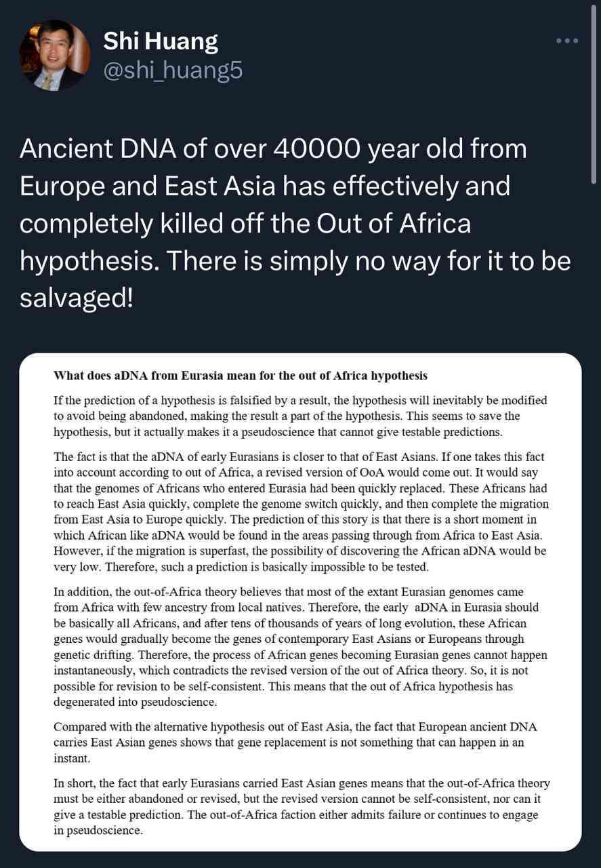
Task: Click 'degenerated into pseudoscience.' line in the image
Action: coord(136,702)
